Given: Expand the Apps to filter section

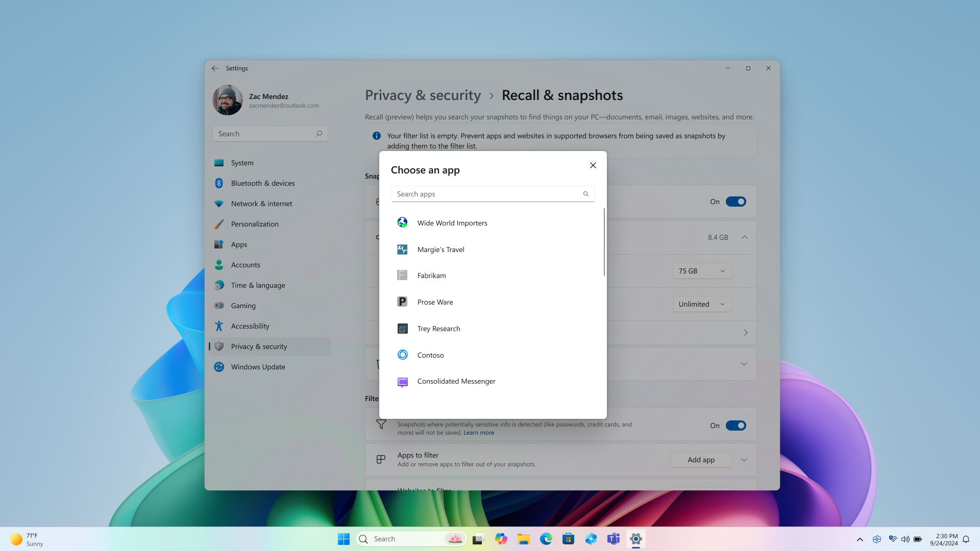Looking at the screenshot, I should tap(744, 460).
